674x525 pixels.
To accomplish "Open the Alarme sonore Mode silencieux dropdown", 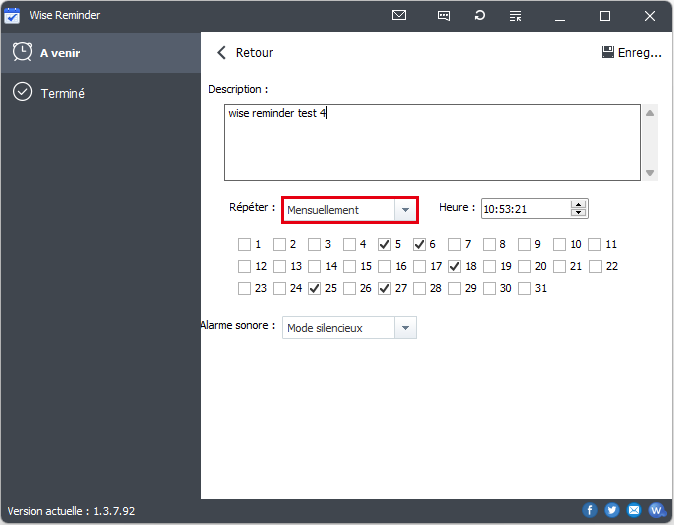I will pos(349,328).
